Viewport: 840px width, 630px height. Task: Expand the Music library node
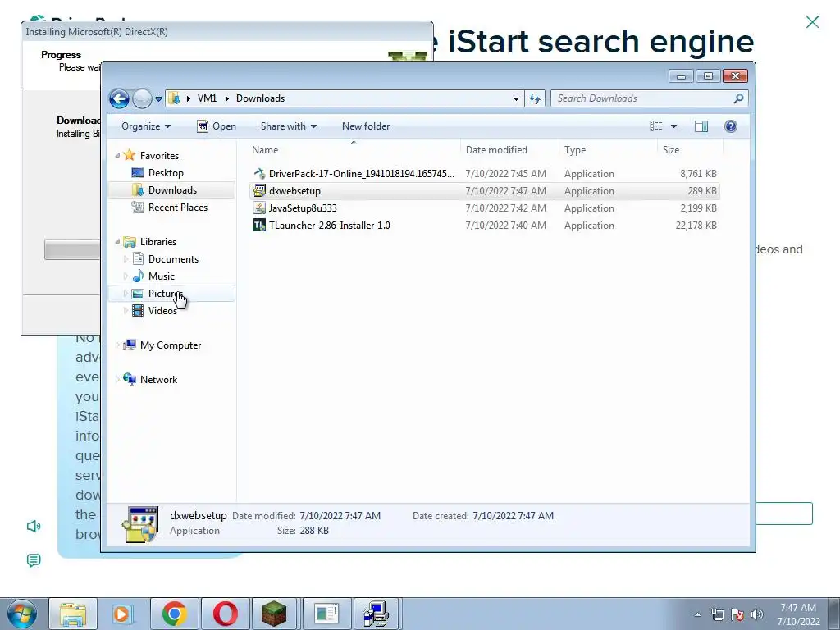[126, 276]
